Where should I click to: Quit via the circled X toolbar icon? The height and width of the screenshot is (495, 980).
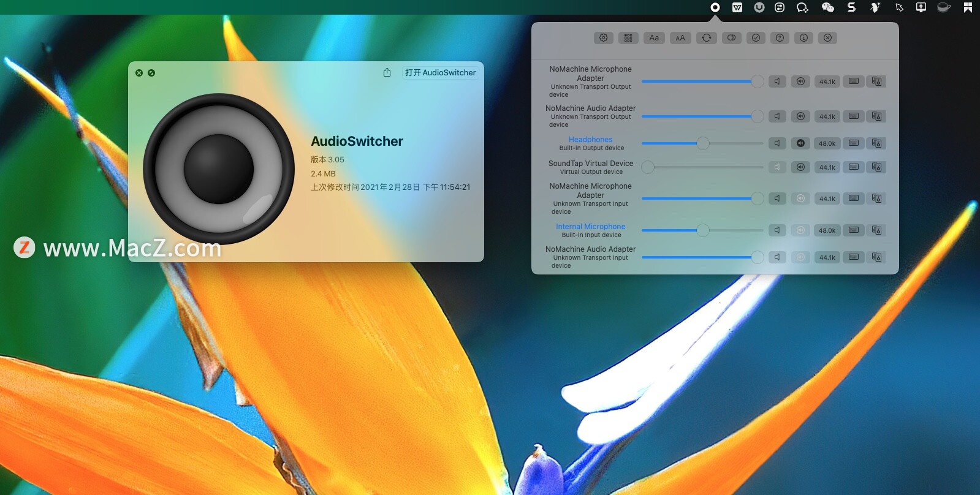(x=827, y=38)
